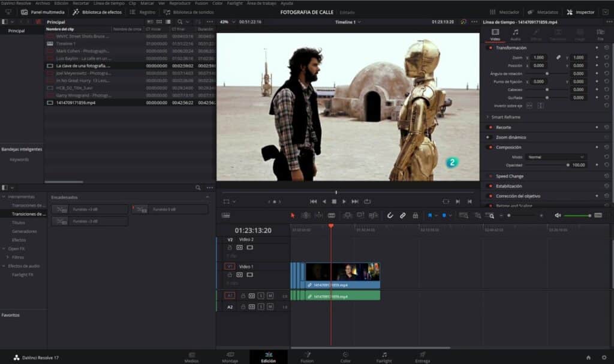614x364 pixels.
Task: Toggle the Inspector panel
Action: click(x=580, y=12)
